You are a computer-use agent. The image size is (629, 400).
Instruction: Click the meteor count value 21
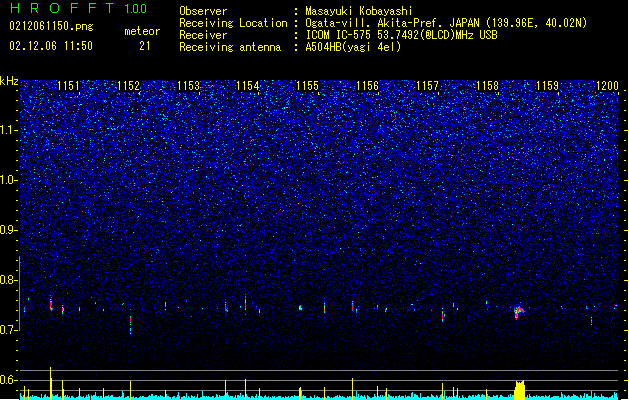tap(145, 46)
